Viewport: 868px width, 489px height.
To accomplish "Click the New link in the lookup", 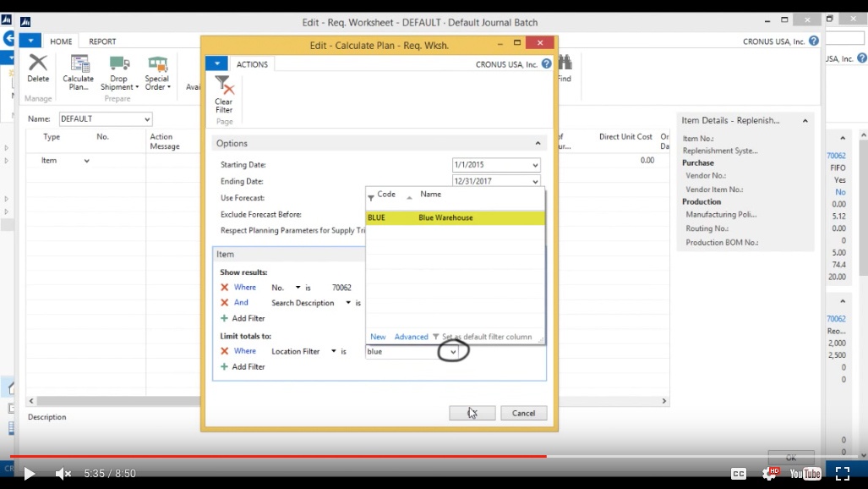I will (378, 337).
